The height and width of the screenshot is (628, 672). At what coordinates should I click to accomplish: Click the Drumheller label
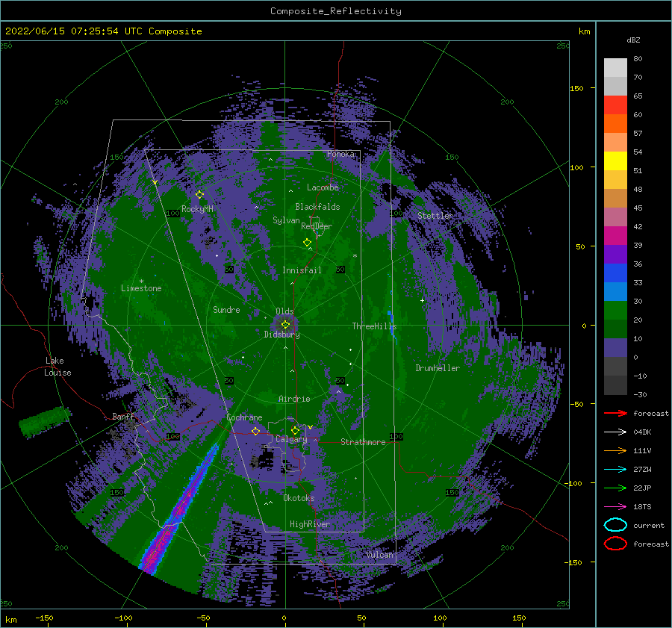437,368
